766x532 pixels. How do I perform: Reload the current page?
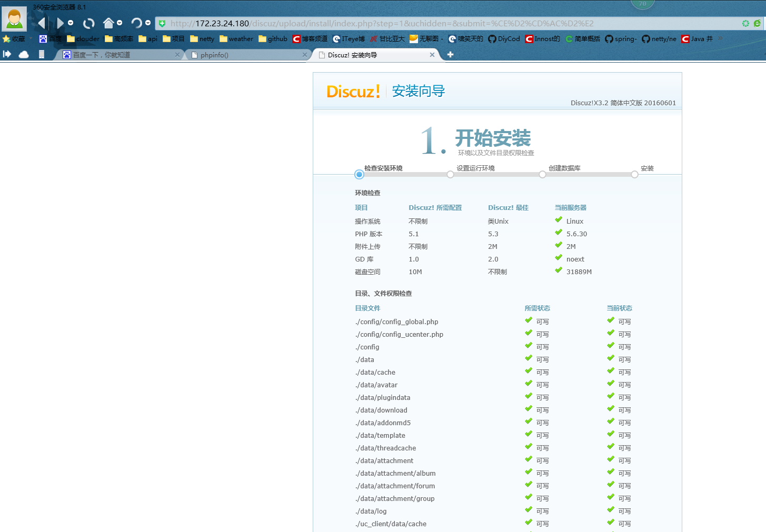coord(89,23)
